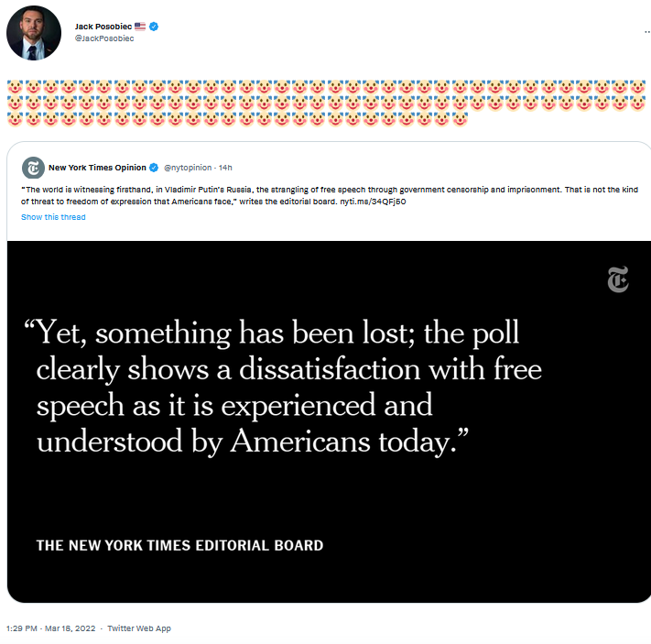Click the NYT logo on the image
Screen dimensions: 651x644
point(618,280)
